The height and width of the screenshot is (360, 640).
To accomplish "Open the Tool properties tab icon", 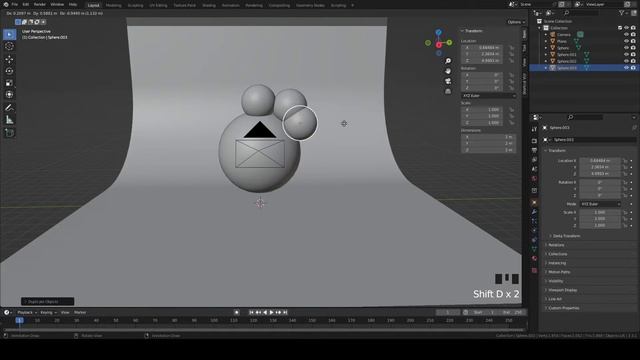I will coord(534,129).
